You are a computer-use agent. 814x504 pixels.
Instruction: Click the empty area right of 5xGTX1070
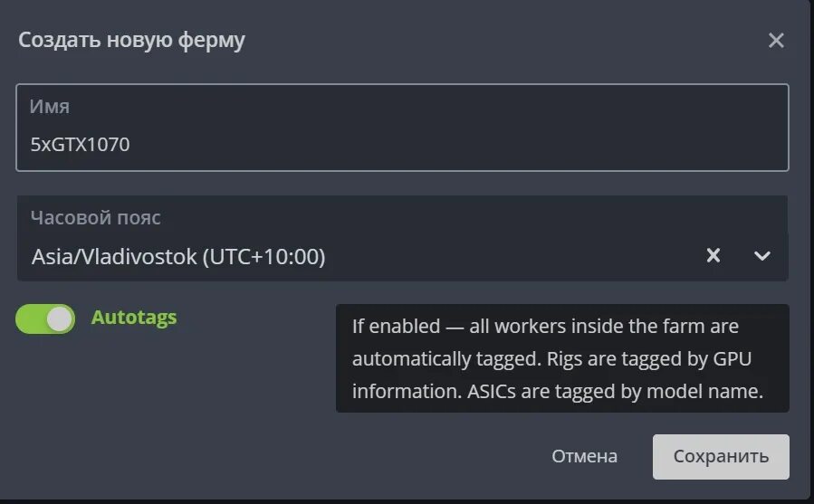(x=457, y=144)
